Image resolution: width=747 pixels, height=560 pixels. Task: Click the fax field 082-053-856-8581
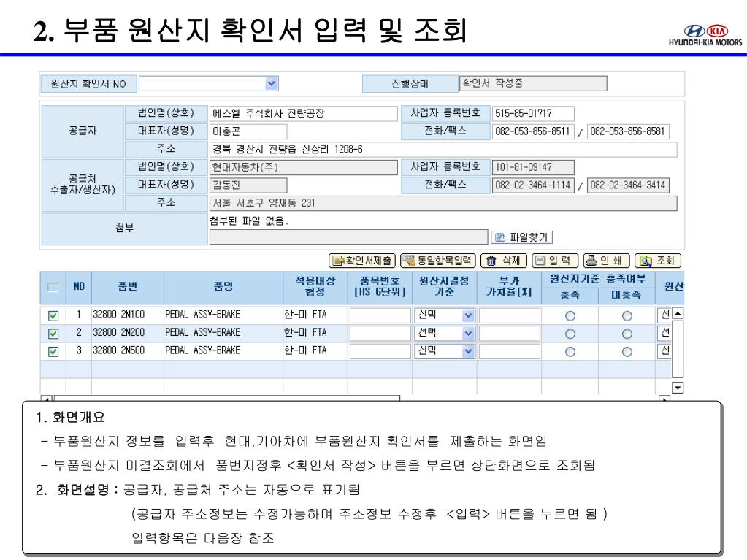coord(628,131)
